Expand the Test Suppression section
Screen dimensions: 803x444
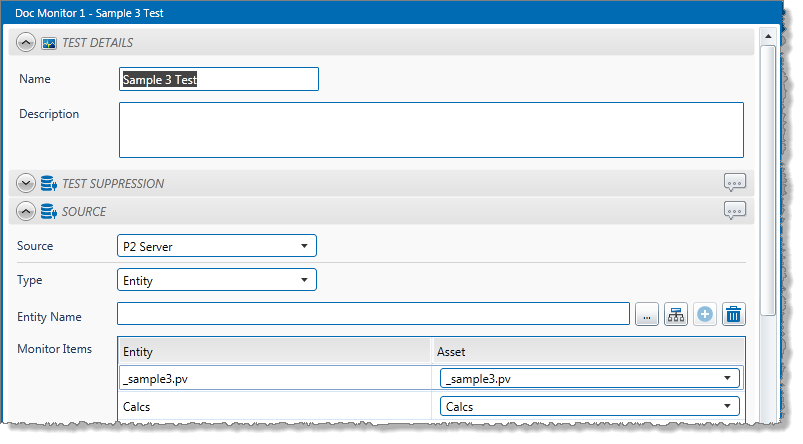pyautogui.click(x=26, y=183)
